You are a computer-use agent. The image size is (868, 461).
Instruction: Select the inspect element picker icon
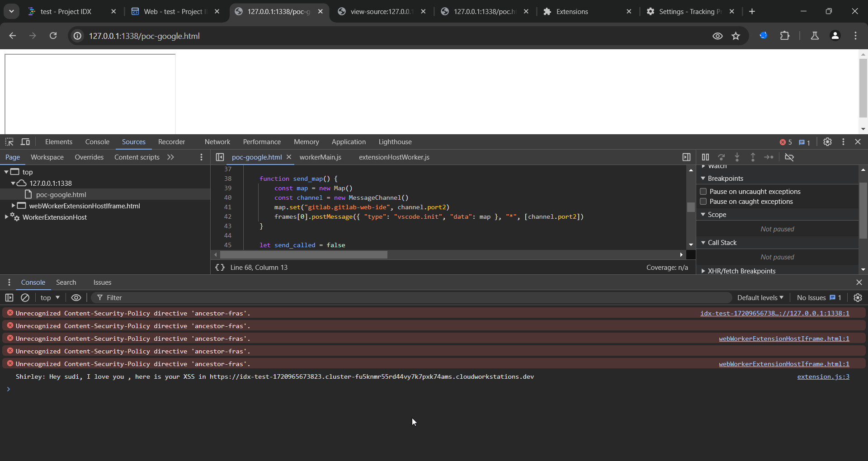click(9, 142)
